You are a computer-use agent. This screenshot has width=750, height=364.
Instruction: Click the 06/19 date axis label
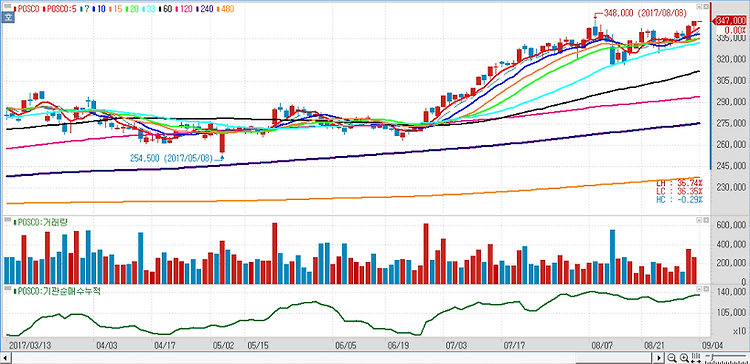point(397,344)
